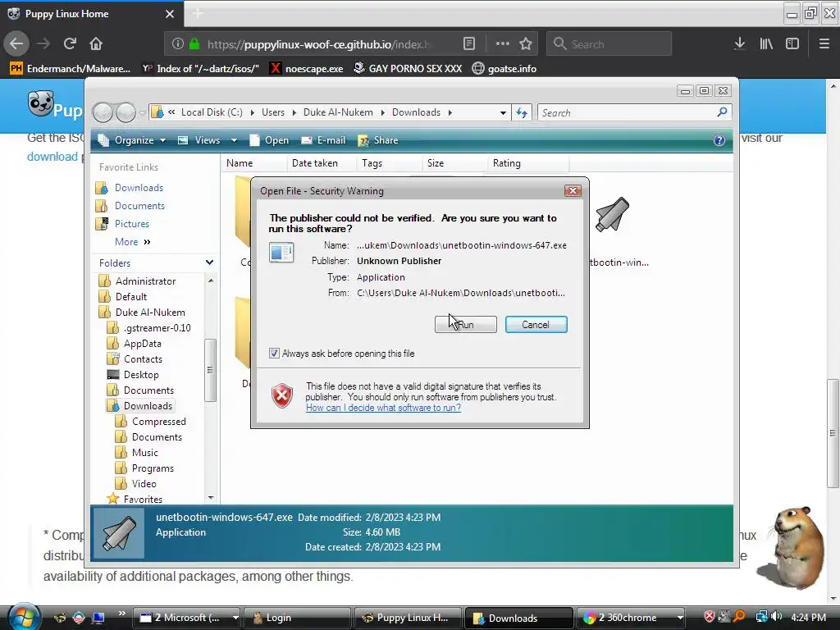Viewport: 840px width, 630px height.
Task: Open Explorer recent pages dropdown arrow
Action: [x=142, y=113]
